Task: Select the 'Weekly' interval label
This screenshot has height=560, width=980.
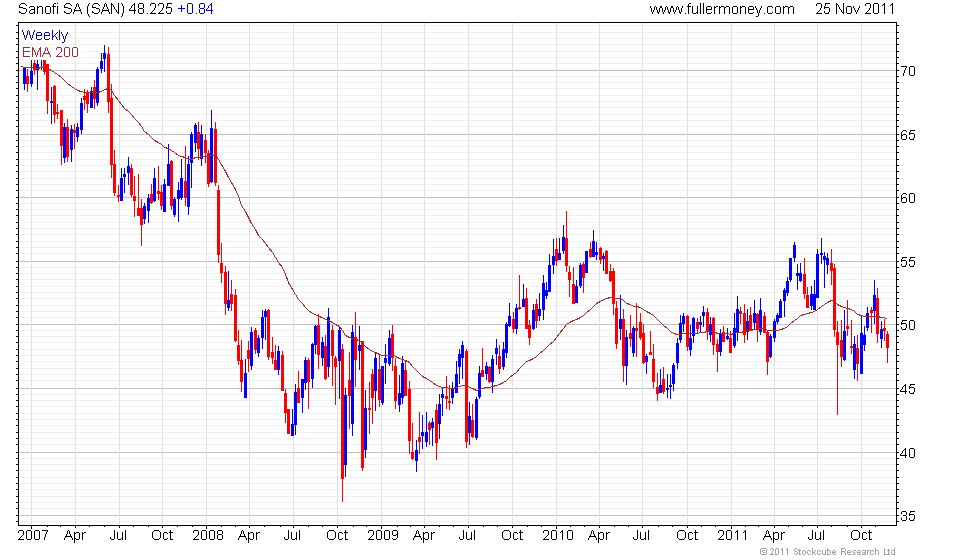Action: coord(44,36)
